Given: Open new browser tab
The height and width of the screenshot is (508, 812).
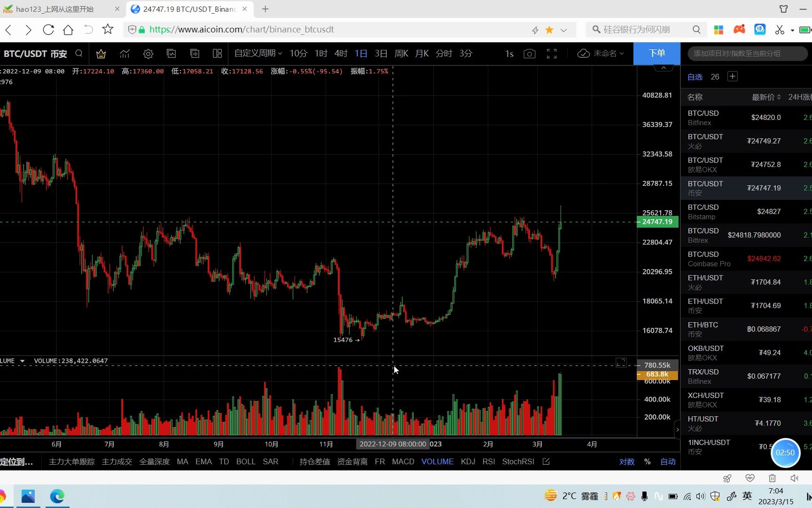Looking at the screenshot, I should (265, 9).
